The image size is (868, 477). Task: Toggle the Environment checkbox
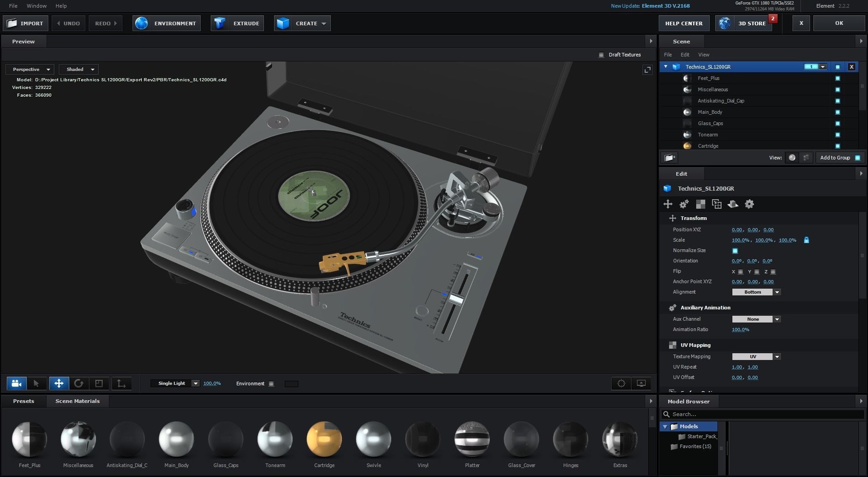click(271, 383)
